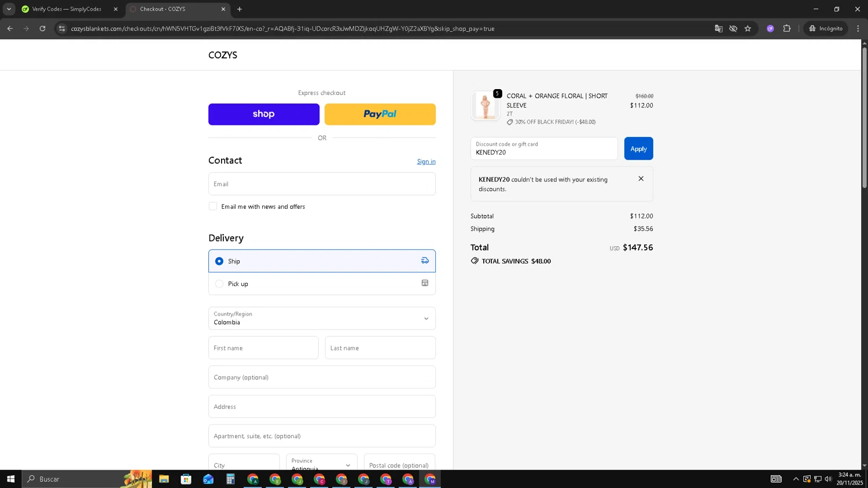The width and height of the screenshot is (868, 488).
Task: Click the Last name field
Action: pyautogui.click(x=380, y=348)
